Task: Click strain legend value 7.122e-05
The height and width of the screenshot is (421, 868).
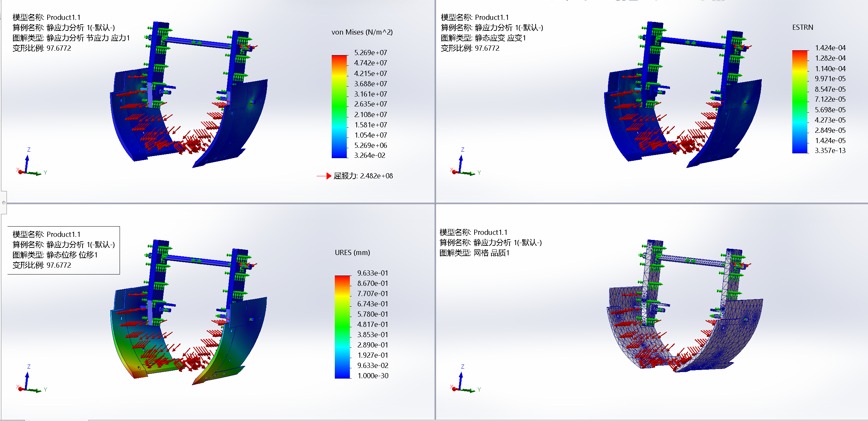Action: click(830, 99)
